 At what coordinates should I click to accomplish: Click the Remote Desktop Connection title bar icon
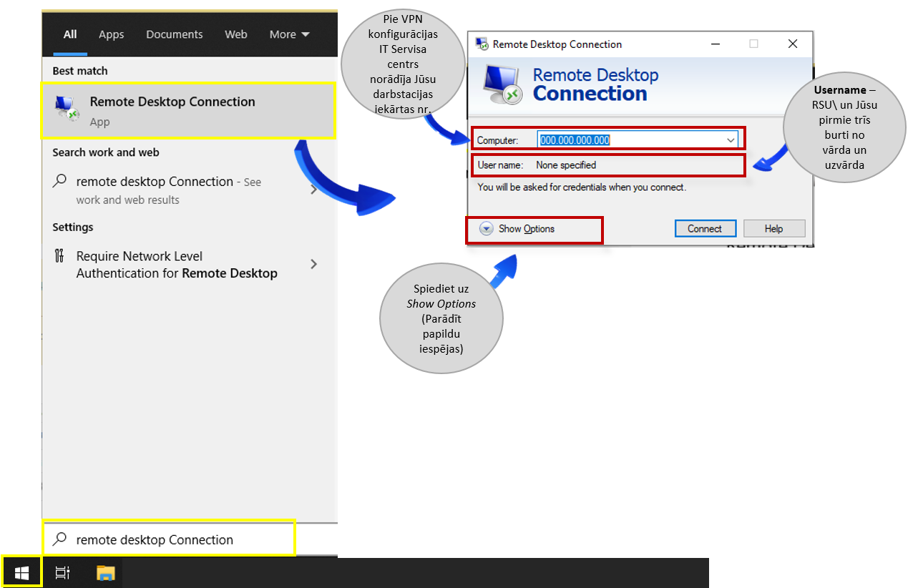pos(482,44)
